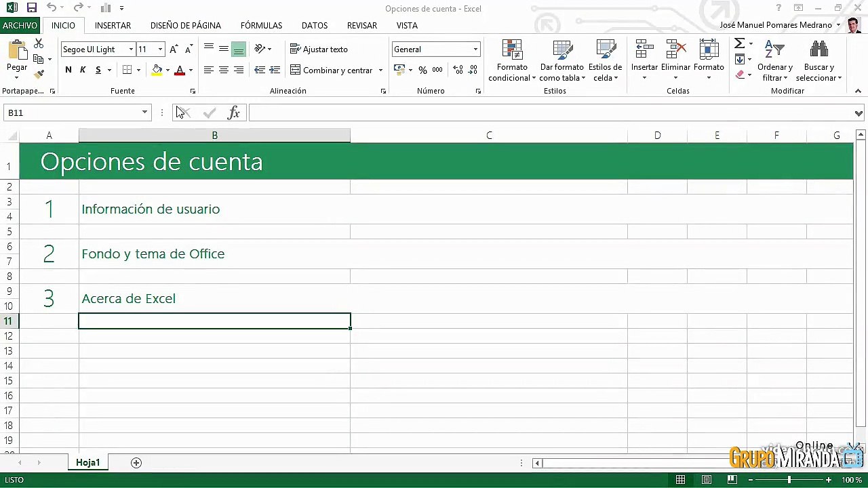Click the Formato cells button

709,60
